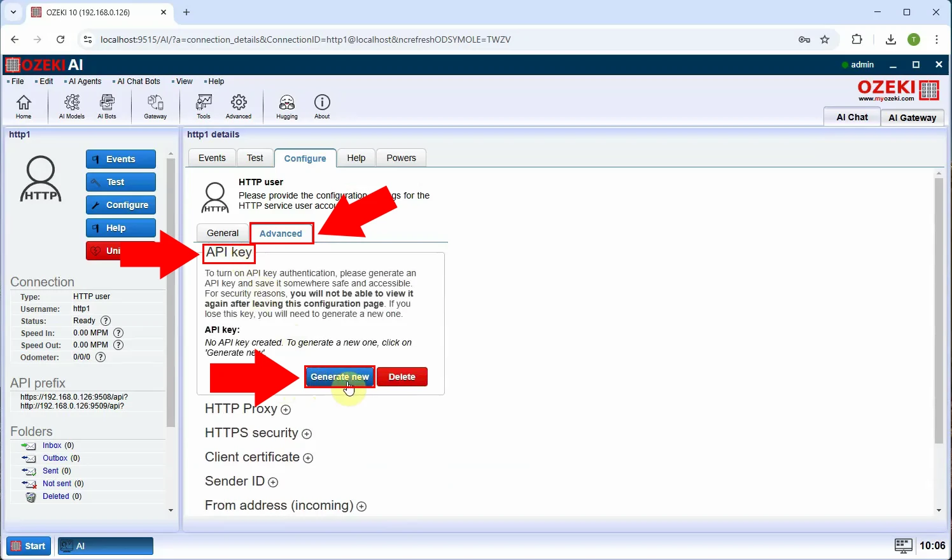Open the About info icon

[x=322, y=106]
